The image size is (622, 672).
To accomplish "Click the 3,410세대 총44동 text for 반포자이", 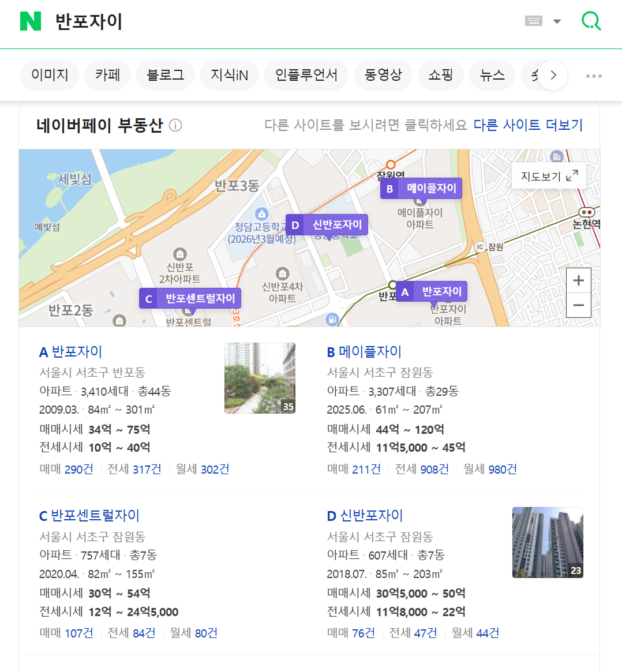I will point(126,391).
